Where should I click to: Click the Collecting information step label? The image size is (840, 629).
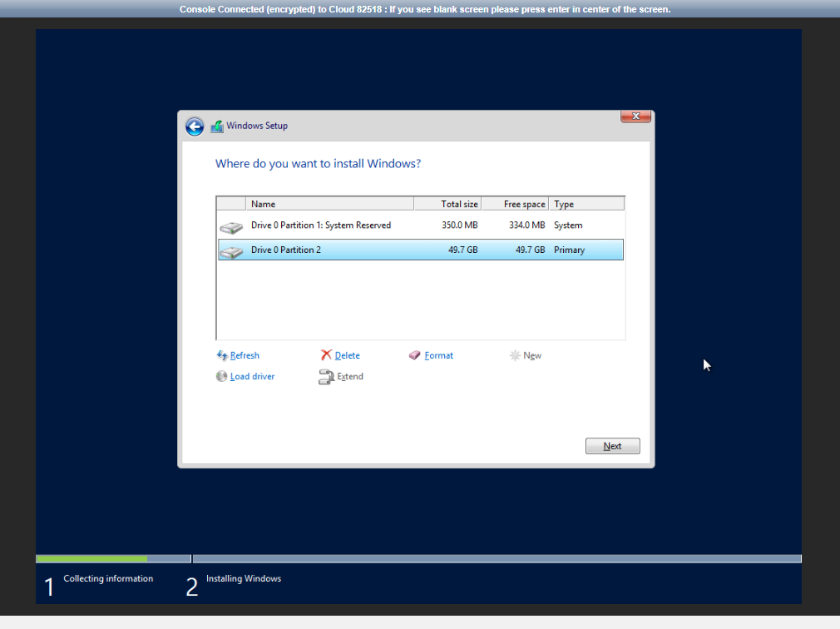coord(108,578)
